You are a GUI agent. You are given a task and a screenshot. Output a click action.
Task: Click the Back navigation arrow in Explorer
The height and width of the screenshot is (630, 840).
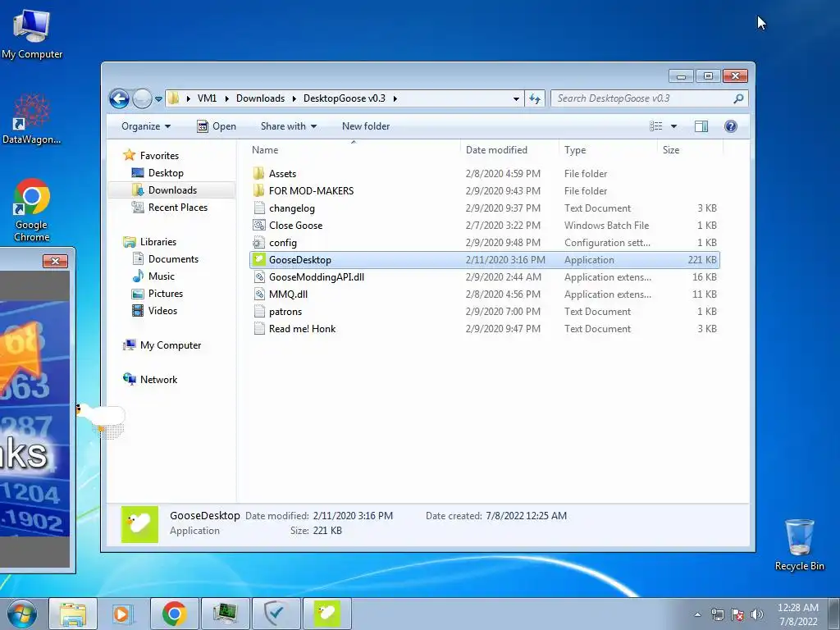tap(119, 98)
